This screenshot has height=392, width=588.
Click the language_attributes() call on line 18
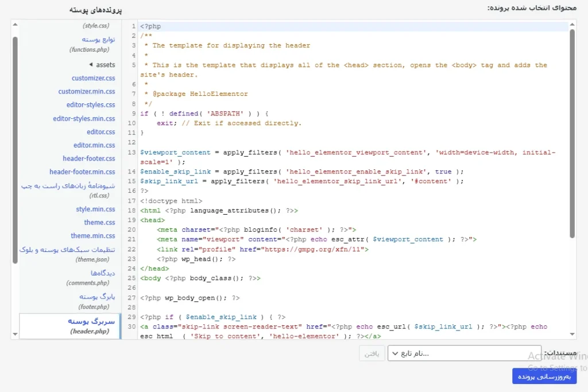click(235, 211)
